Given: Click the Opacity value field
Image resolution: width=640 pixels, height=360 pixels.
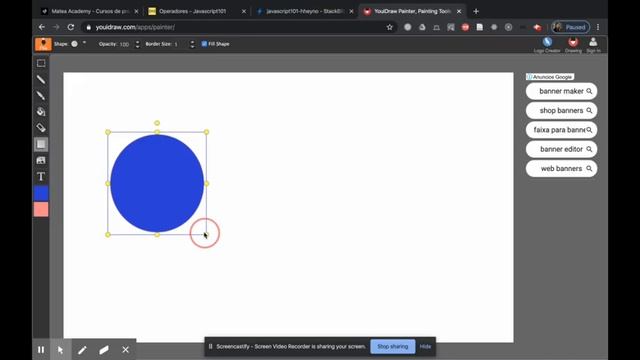Looking at the screenshot, I should pyautogui.click(x=126, y=44).
